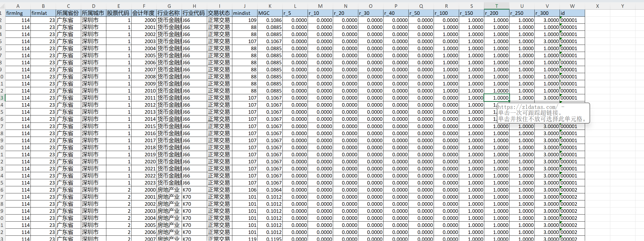
Task: Click the r_30 header cell
Action: (371, 13)
